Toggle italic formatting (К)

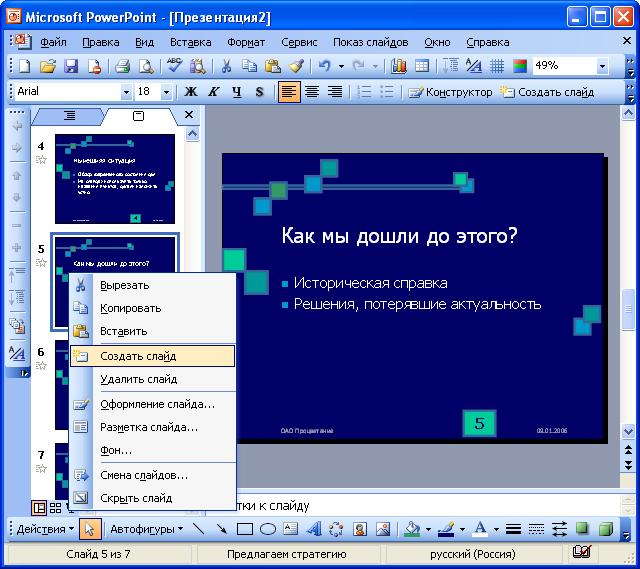pos(214,92)
